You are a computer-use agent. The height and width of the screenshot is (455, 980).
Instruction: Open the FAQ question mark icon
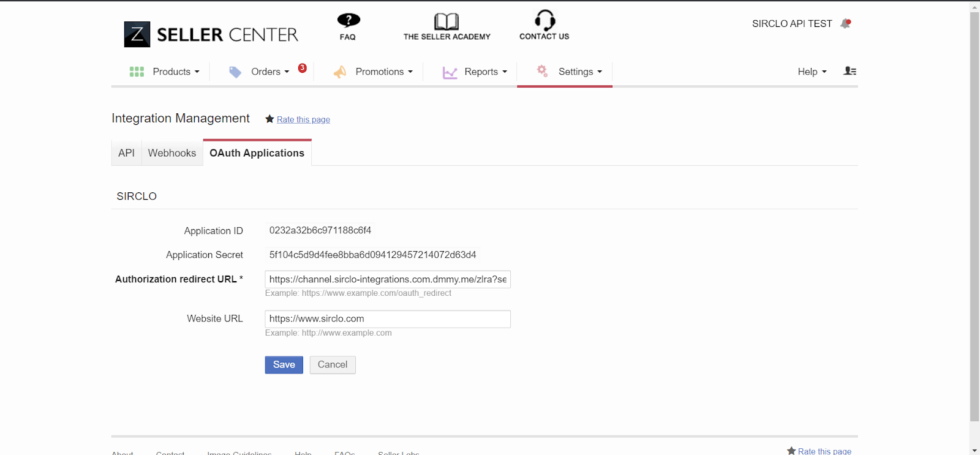349,20
